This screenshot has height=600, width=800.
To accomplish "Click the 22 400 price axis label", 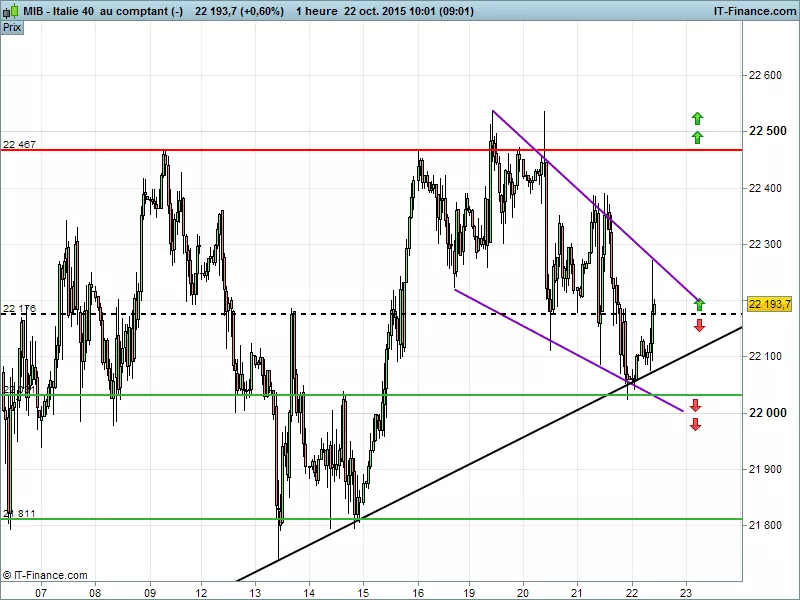I will pos(765,188).
